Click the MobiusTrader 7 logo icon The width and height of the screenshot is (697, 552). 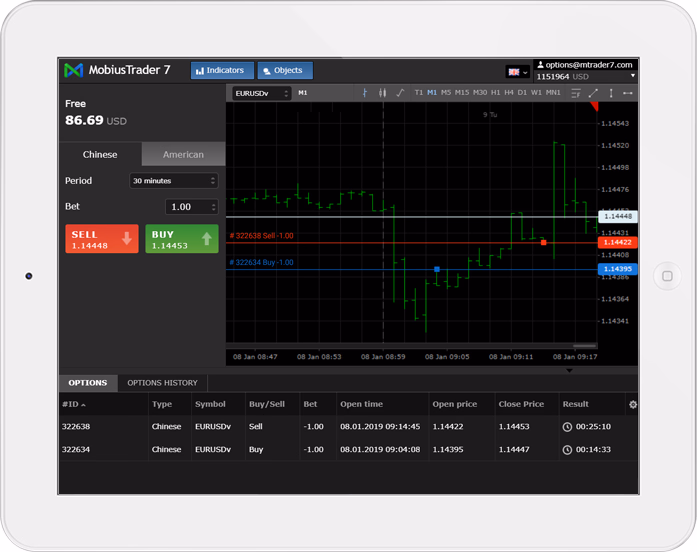pos(73,70)
